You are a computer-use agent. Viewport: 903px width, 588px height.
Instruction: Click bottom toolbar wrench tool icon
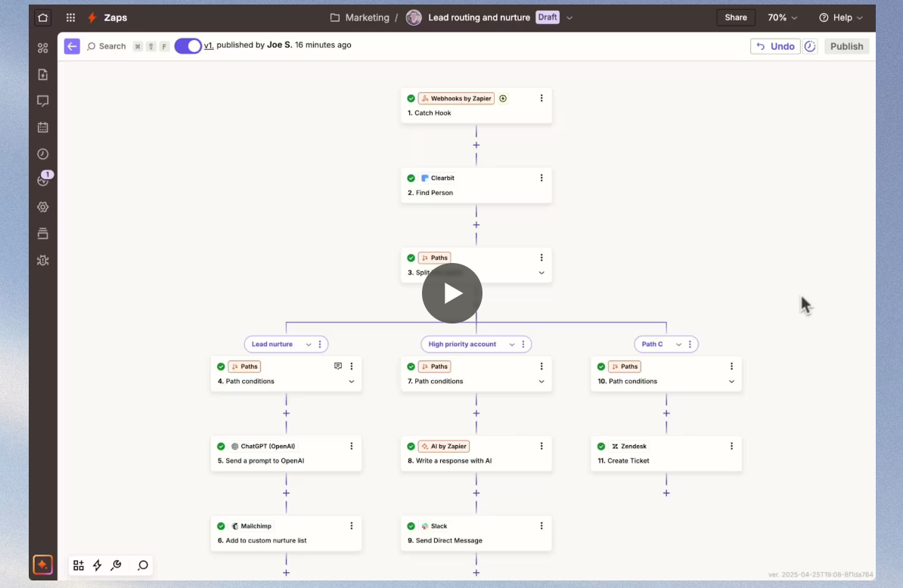116,565
